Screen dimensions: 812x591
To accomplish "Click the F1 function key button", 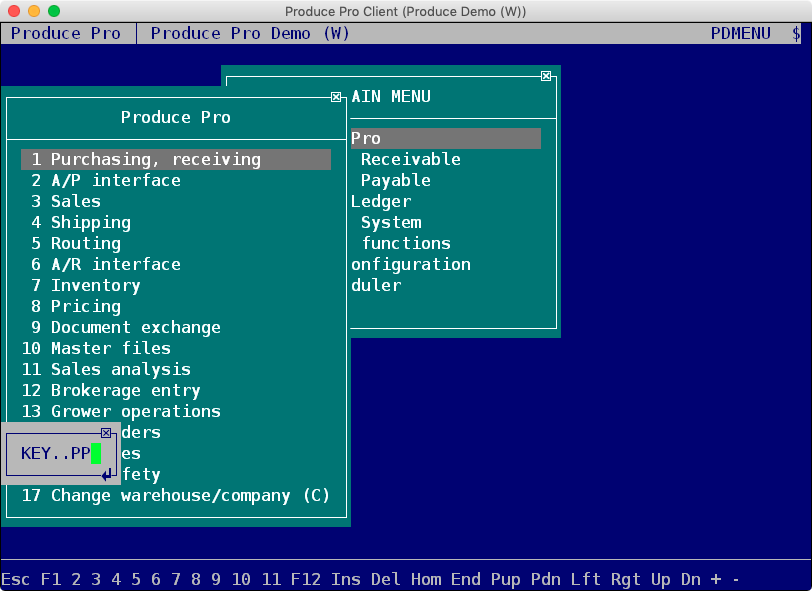I will pyautogui.click(x=51, y=579).
